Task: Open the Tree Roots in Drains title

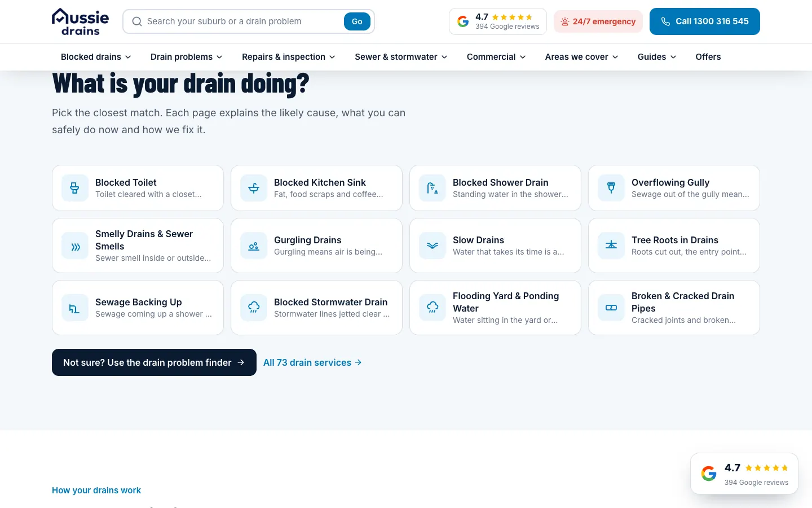Action: 675,240
